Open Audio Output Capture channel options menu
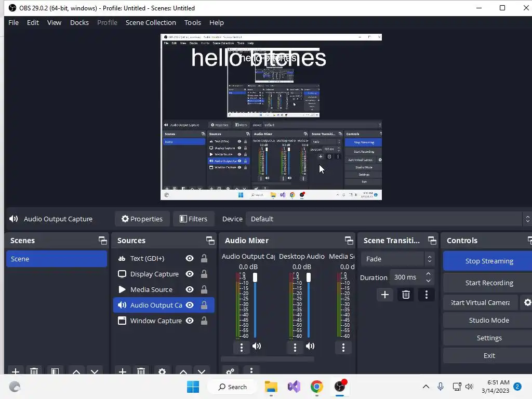Screen dimensions: 532x399 click(242, 347)
